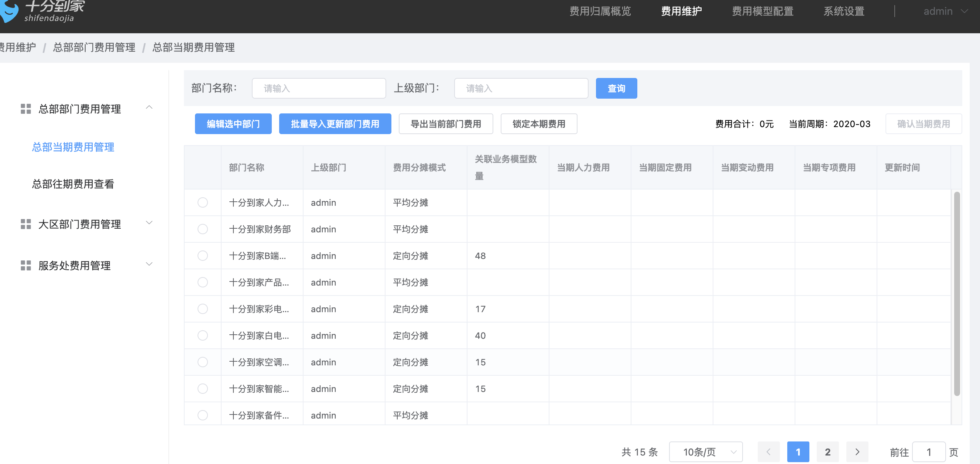This screenshot has width=980, height=464.
Task: Click 总部部门费用管理 breadcrumb link
Action: (94, 47)
